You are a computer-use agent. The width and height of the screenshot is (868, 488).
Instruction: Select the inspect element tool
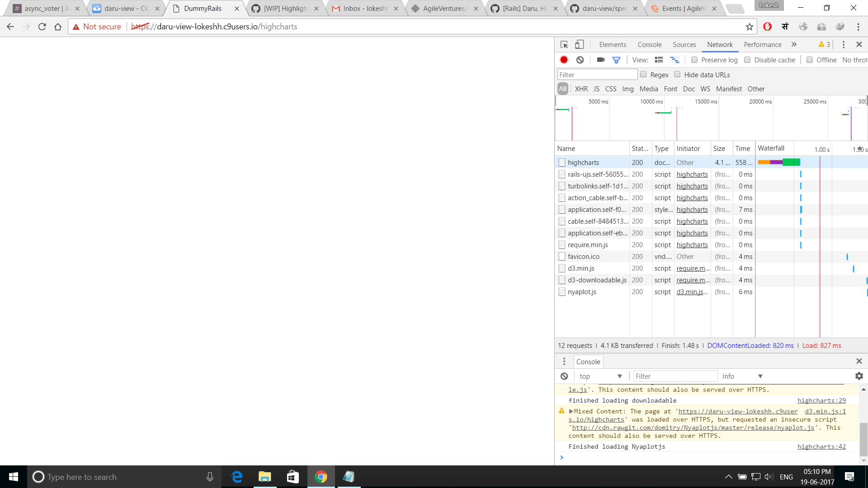(x=563, y=44)
